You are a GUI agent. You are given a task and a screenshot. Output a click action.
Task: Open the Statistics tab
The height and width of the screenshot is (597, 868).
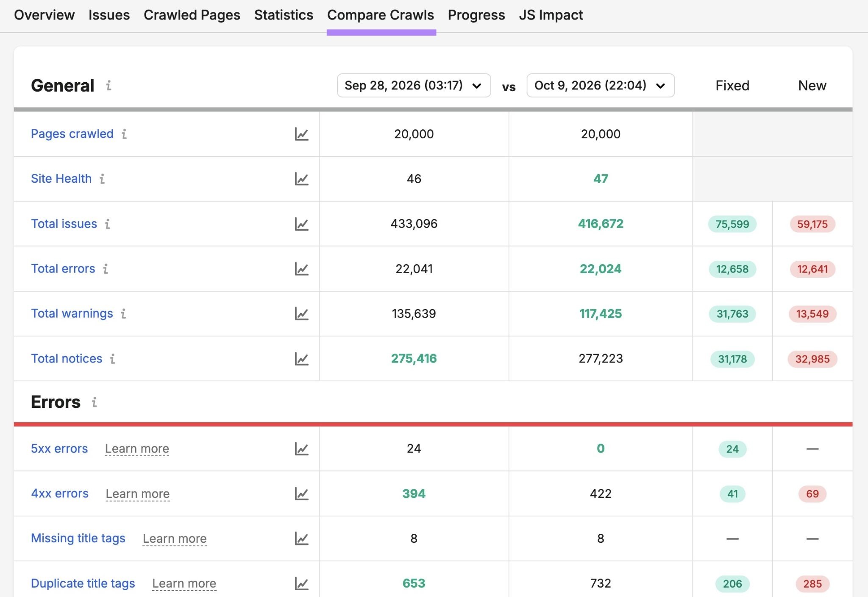(x=284, y=15)
